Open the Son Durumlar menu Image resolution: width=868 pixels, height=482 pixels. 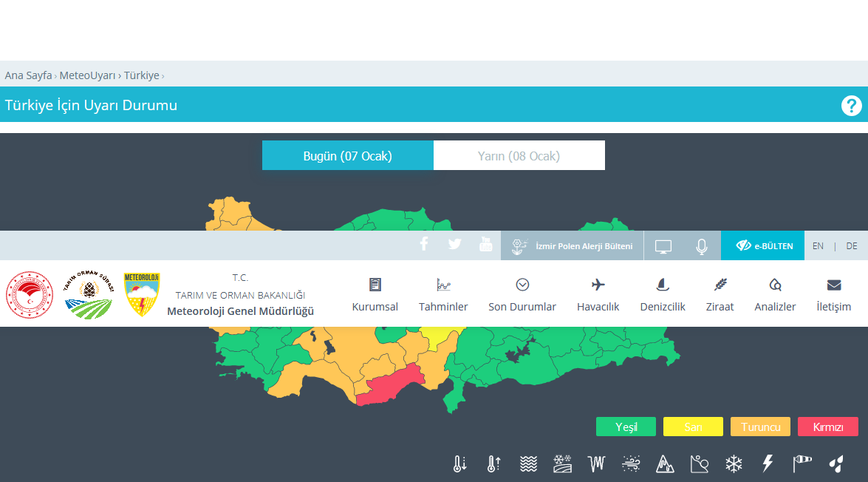pyautogui.click(x=522, y=295)
